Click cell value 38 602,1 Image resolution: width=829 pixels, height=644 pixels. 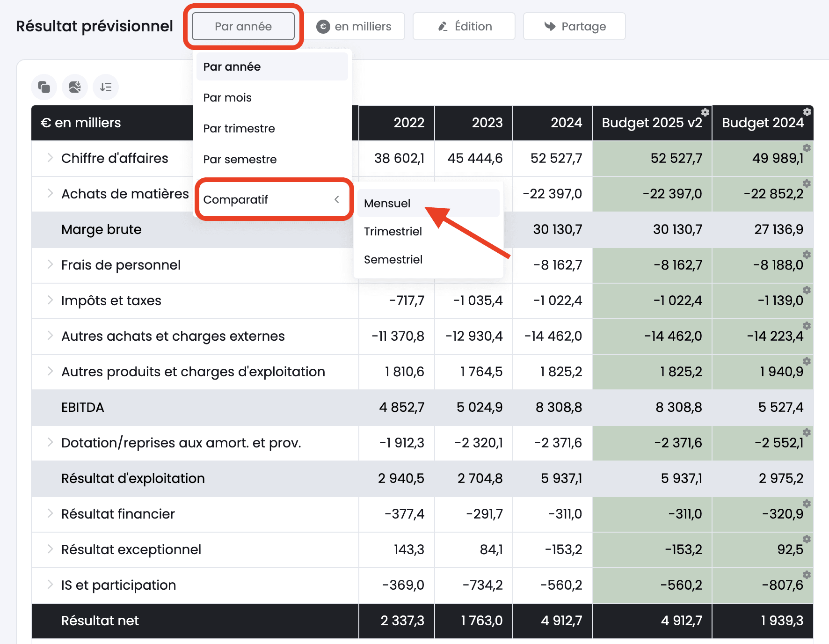coord(399,158)
